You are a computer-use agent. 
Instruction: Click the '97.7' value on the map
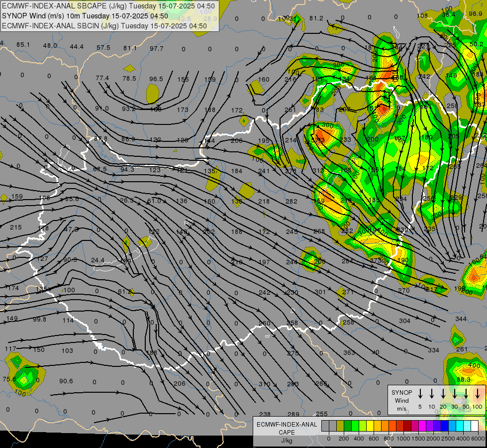coord(157,48)
